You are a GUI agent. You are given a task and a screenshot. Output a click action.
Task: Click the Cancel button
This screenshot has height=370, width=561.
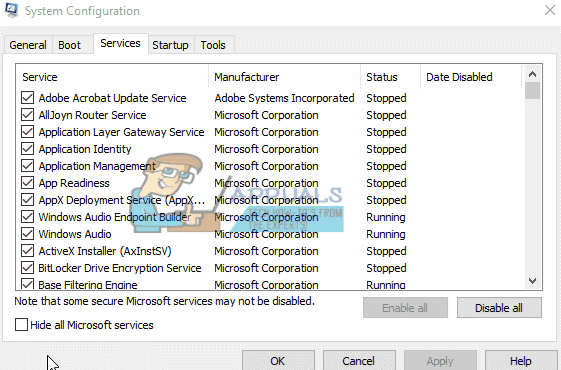coord(359,361)
